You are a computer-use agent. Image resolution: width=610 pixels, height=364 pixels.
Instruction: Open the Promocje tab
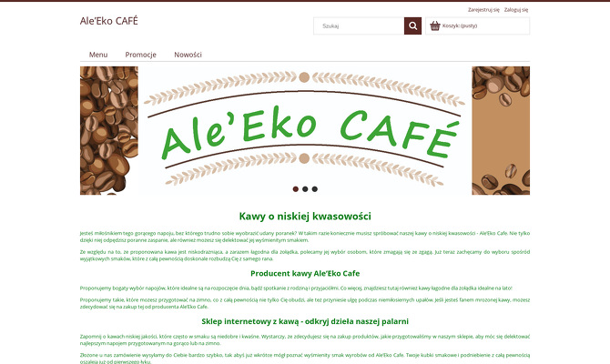pyautogui.click(x=140, y=55)
